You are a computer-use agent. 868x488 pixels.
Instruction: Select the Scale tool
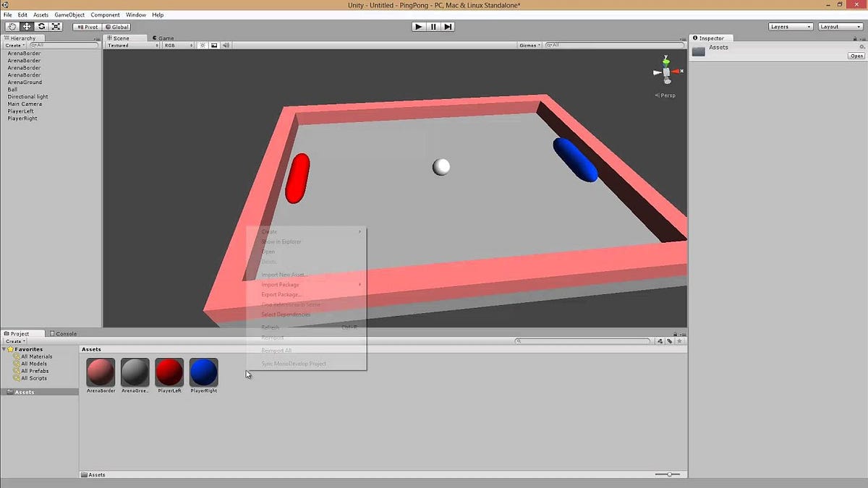tap(56, 26)
